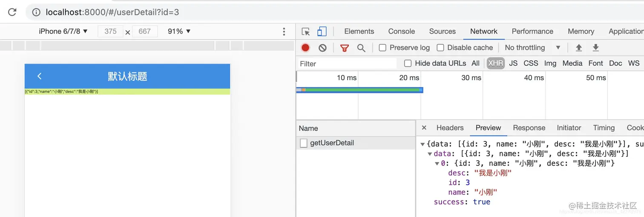Screen dimensions: 644x217
Task: Stop recording network log with red button
Action: (x=305, y=48)
